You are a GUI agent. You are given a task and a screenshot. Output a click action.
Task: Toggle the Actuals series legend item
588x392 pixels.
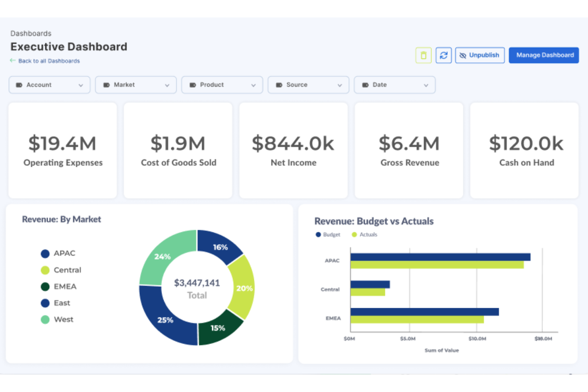click(x=365, y=235)
